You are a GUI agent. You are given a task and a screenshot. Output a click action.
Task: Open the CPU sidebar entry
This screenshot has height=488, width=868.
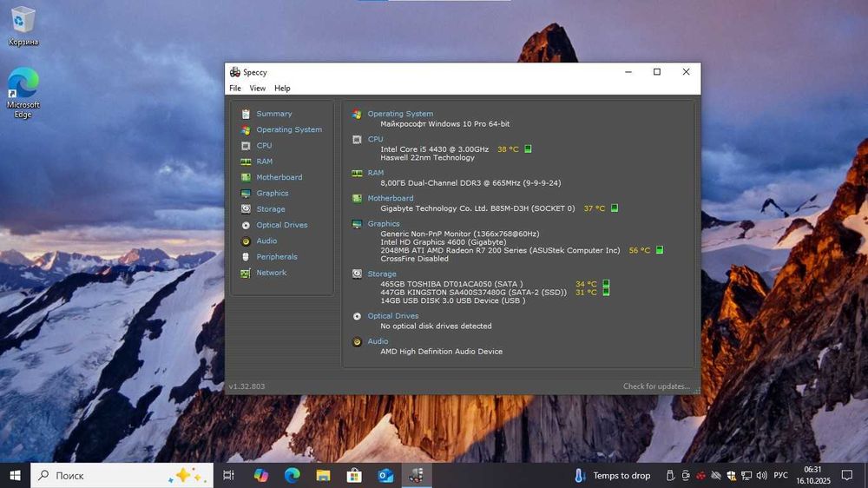264,146
